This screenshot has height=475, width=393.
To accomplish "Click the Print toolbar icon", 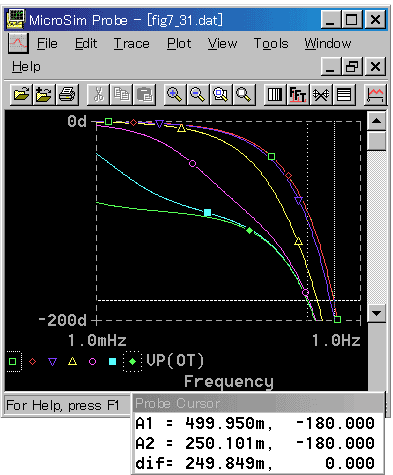I will 67,95.
